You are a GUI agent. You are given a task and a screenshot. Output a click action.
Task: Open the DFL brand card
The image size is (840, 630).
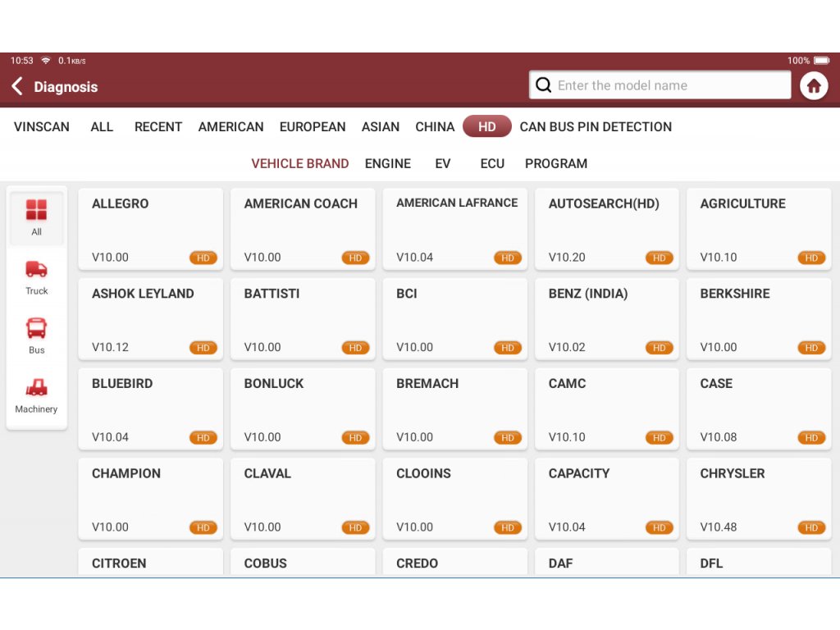(x=759, y=563)
